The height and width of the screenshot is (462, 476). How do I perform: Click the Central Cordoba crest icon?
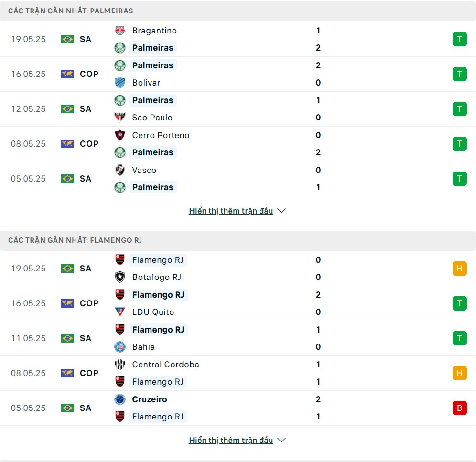pyautogui.click(x=120, y=365)
